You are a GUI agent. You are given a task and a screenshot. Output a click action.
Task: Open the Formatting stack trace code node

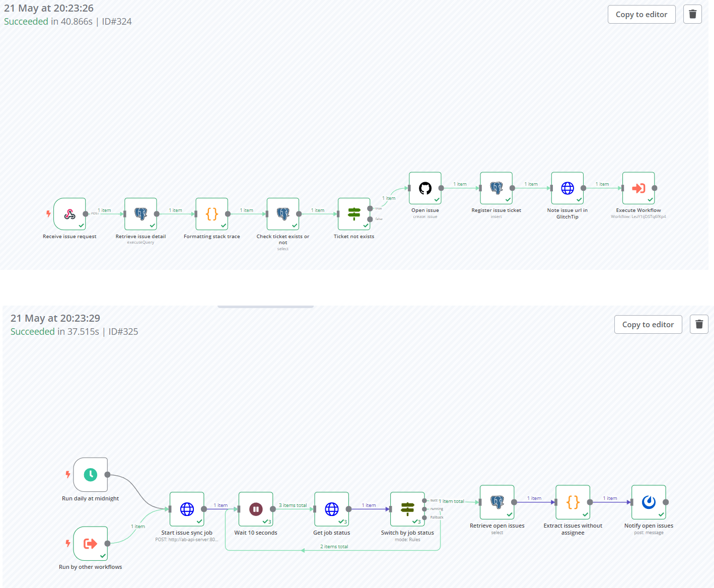point(212,214)
